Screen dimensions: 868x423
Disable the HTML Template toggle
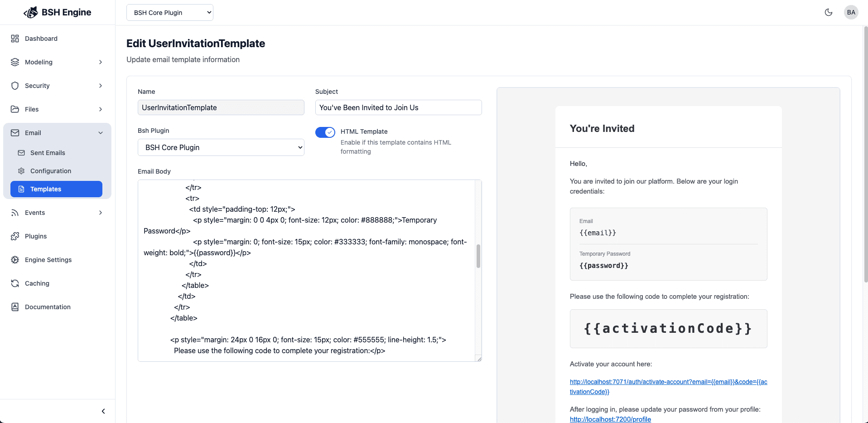[325, 132]
